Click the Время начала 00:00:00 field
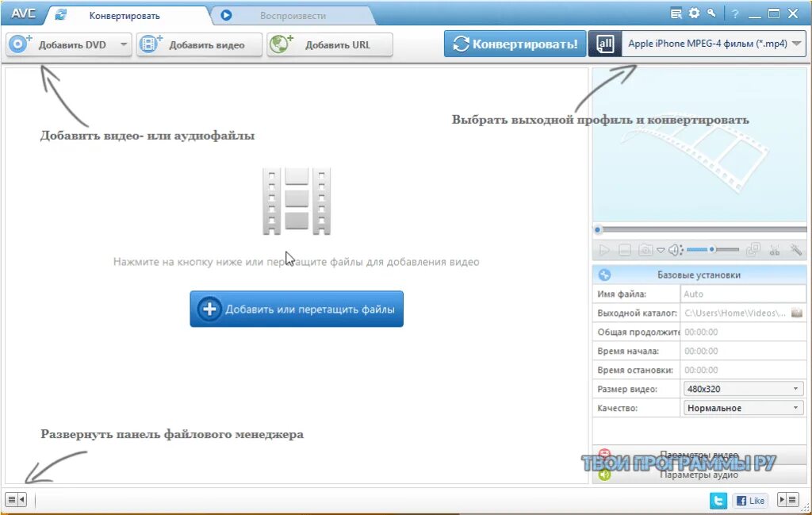 point(742,351)
